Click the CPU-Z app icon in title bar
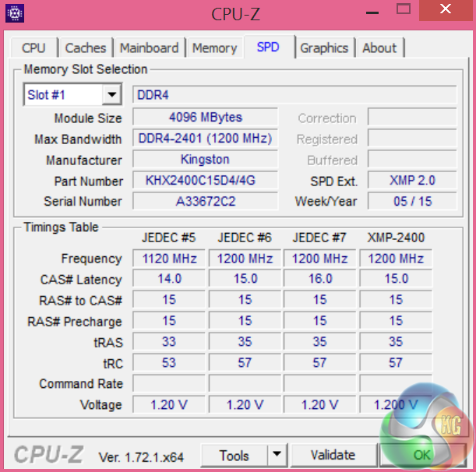The image size is (476, 472). 15,12
